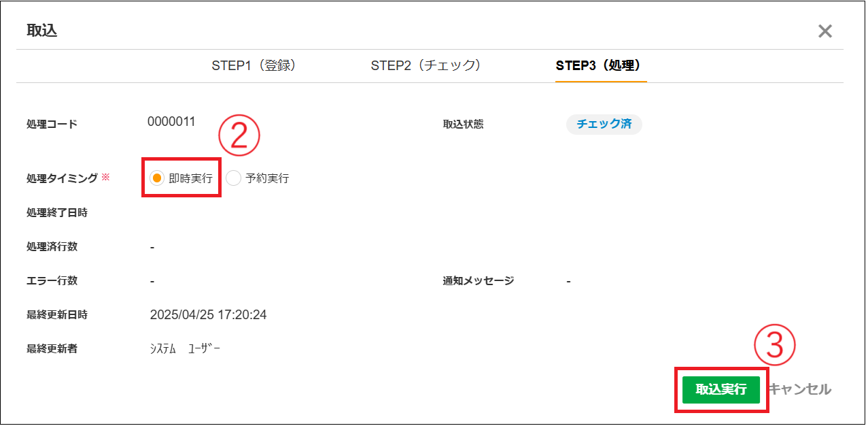The height and width of the screenshot is (426, 868).
Task: Click the キャンセル button
Action: 800,389
